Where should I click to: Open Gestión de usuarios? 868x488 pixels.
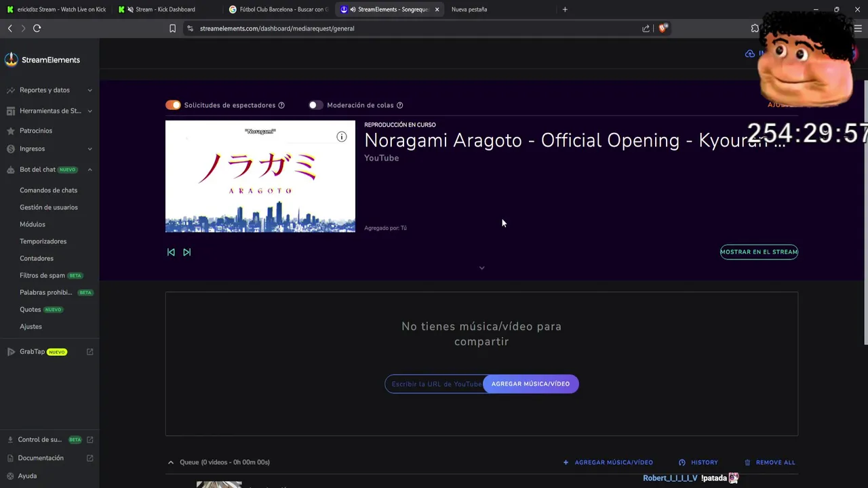pos(49,207)
